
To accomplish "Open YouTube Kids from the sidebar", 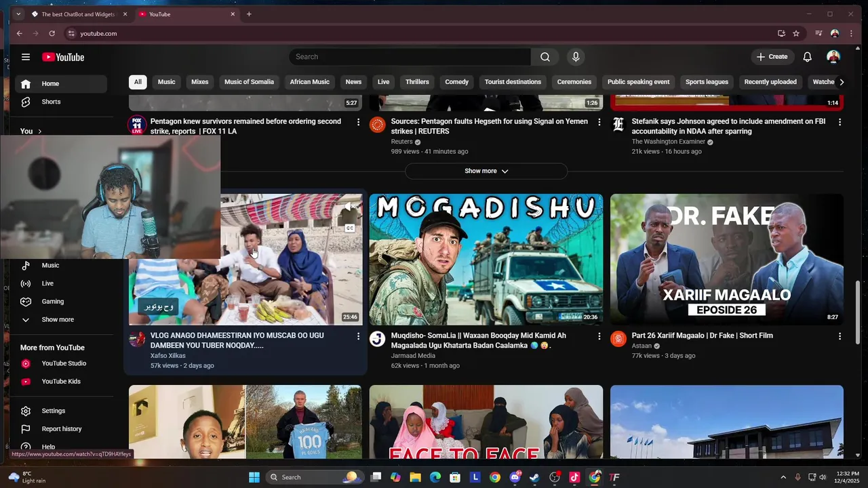I will pos(61,382).
